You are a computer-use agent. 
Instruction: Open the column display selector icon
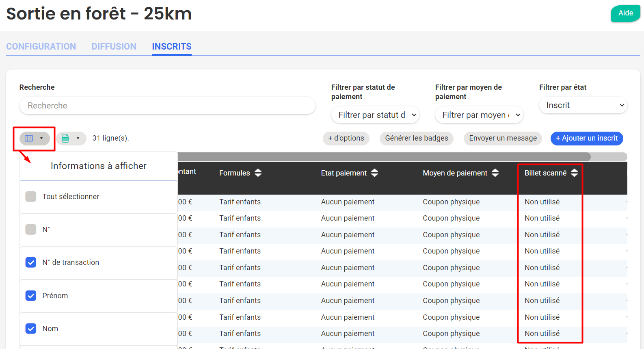click(29, 139)
